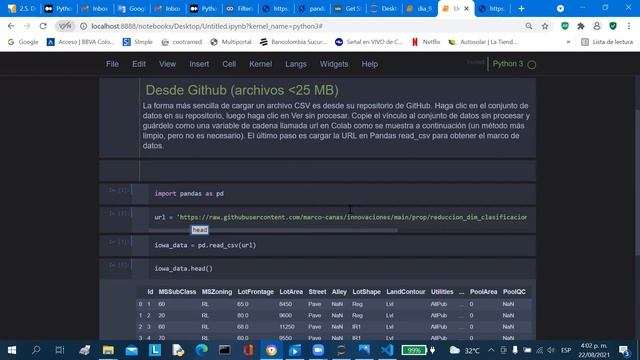This screenshot has height=360, width=640.
Task: Open the Bancolombia Sucur bookmark
Action: (293, 42)
